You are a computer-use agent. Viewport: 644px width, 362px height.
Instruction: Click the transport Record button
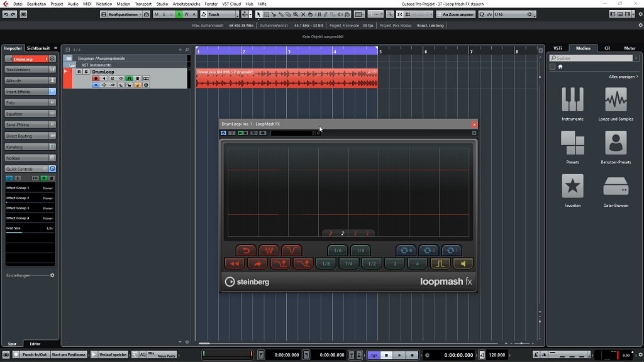pyautogui.click(x=412, y=355)
